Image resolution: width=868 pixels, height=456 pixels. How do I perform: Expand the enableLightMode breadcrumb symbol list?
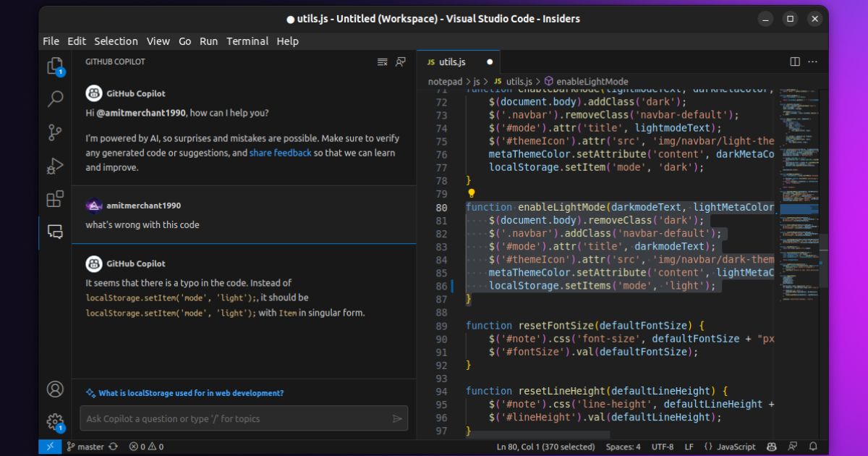pos(592,82)
